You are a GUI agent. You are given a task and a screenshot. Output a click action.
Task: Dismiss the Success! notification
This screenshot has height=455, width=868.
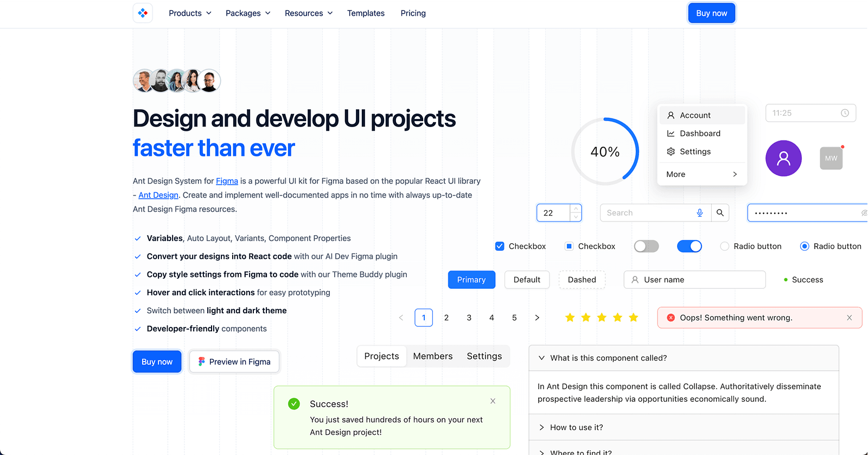[x=493, y=401]
